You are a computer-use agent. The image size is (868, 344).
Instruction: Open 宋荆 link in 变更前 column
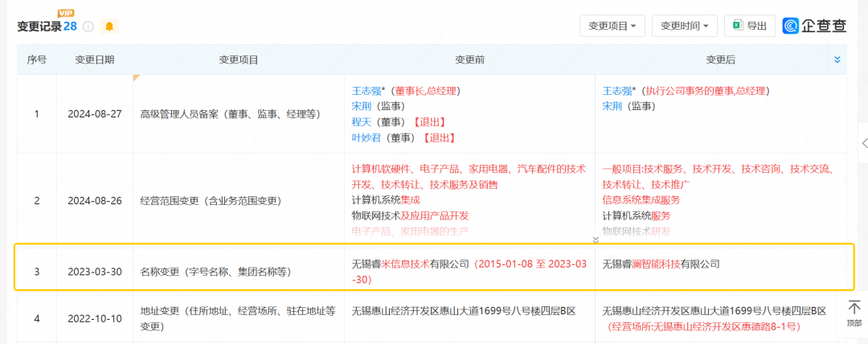click(362, 106)
